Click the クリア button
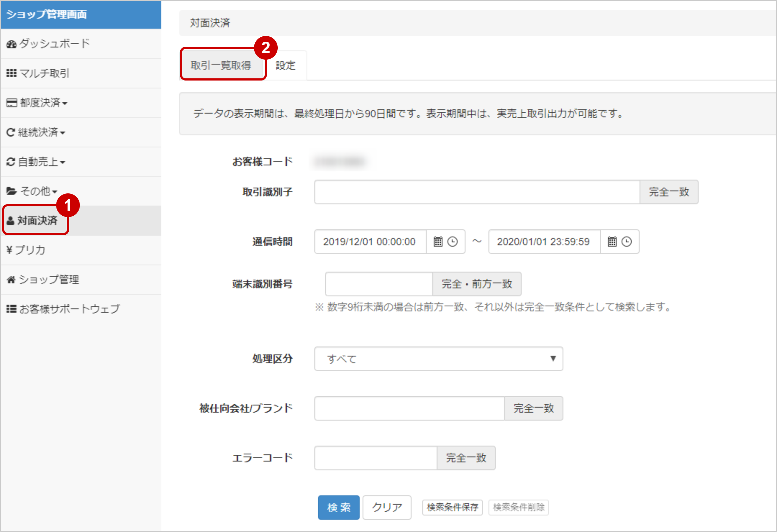Viewport: 777px width, 532px height. click(x=387, y=508)
